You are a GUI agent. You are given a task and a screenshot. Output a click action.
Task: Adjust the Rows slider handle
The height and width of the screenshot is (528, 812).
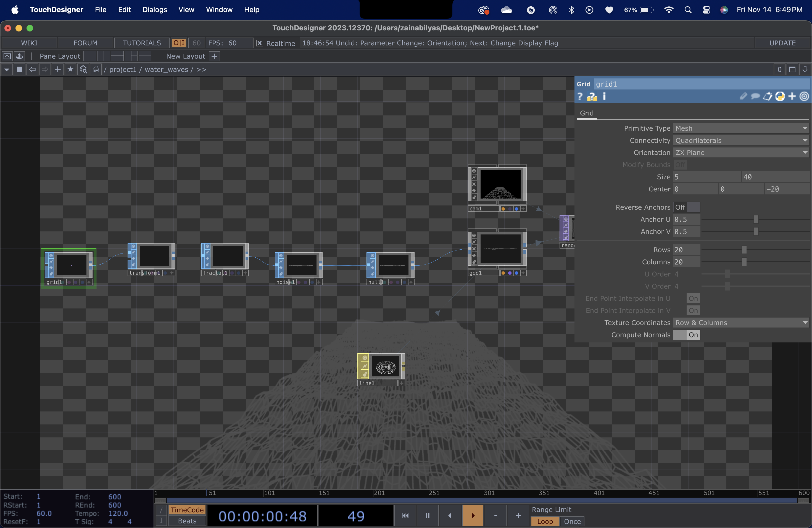744,249
